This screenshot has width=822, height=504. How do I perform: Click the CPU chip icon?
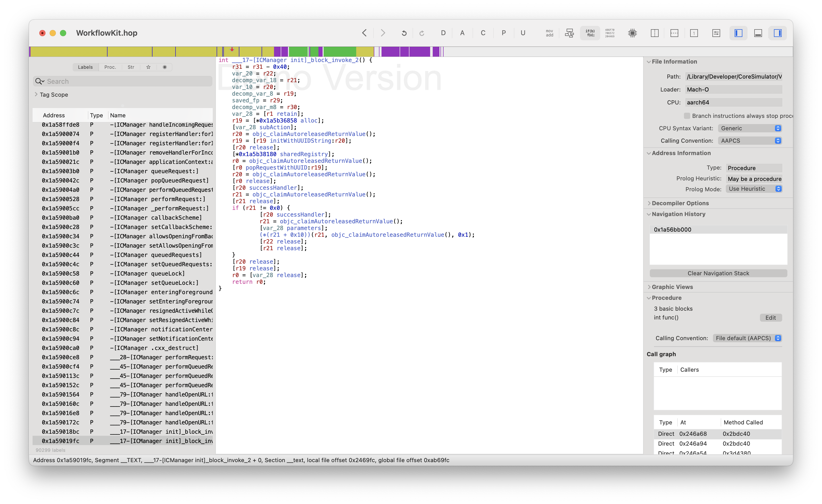(x=632, y=33)
